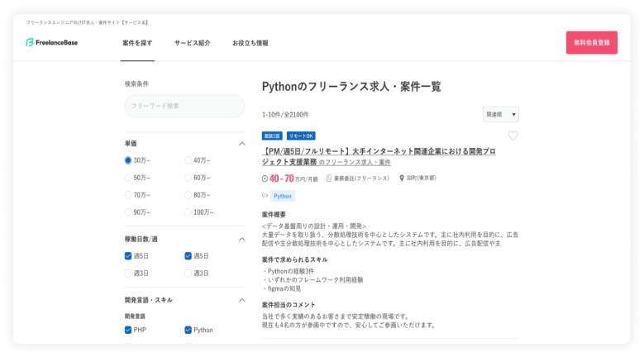Click the Python skill tag

tap(283, 196)
